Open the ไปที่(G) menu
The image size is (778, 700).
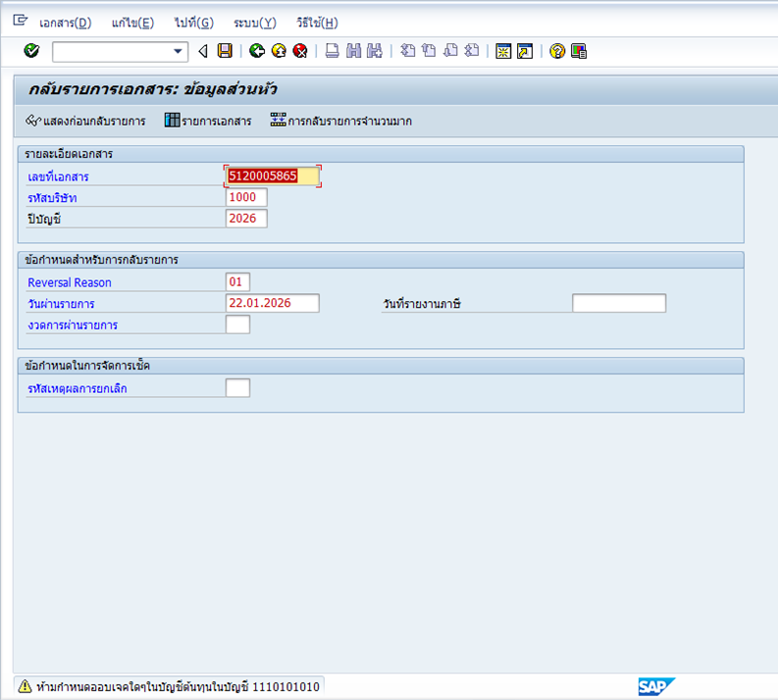[x=193, y=23]
